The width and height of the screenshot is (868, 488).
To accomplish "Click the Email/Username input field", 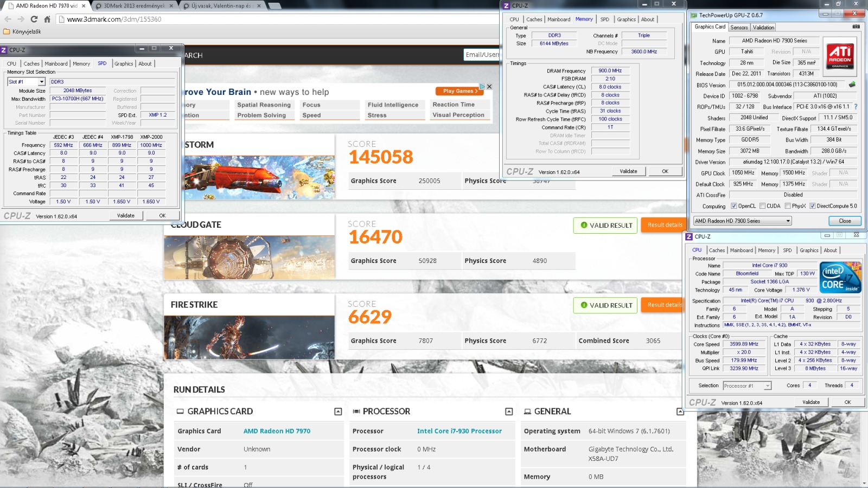I will [482, 55].
